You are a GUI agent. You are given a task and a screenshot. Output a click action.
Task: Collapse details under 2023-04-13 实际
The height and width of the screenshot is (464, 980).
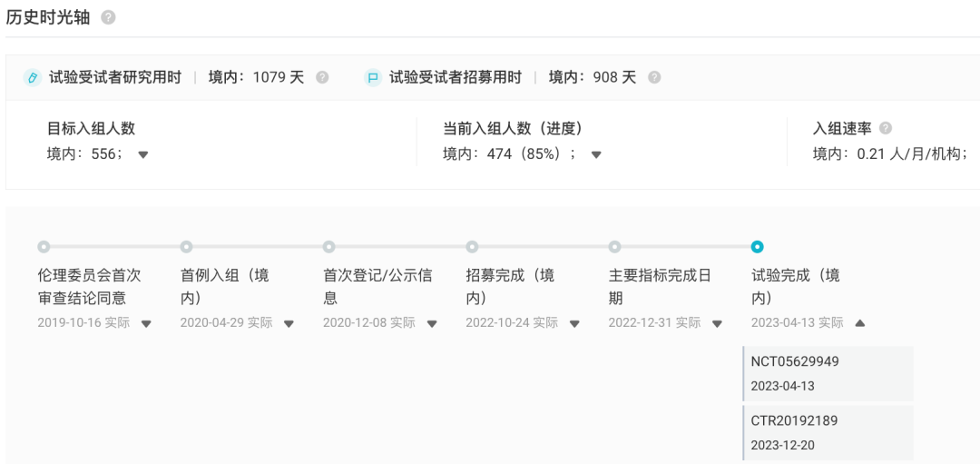(x=860, y=323)
